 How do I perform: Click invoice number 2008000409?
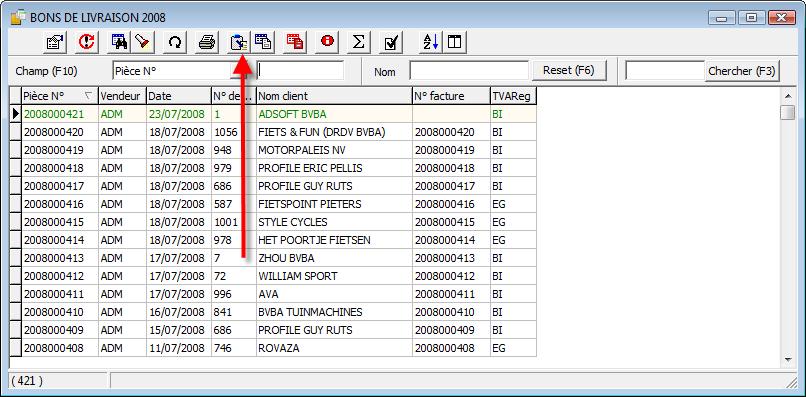click(x=445, y=330)
